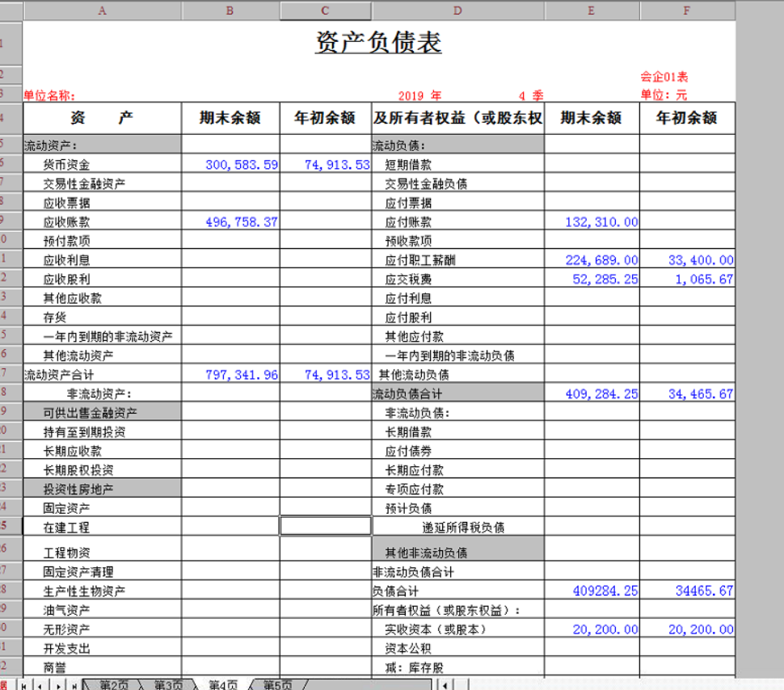Click the 资产负债表 title
This screenshot has width=784, height=690.
[378, 42]
